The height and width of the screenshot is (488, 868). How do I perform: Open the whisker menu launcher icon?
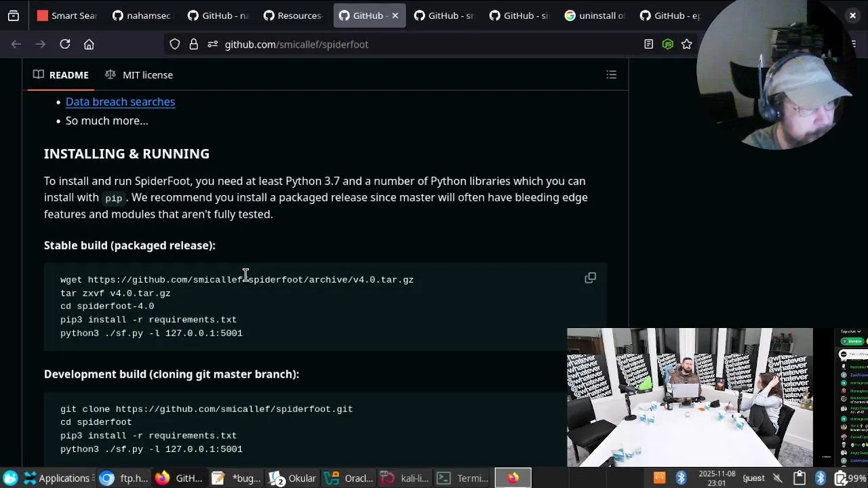click(x=10, y=479)
